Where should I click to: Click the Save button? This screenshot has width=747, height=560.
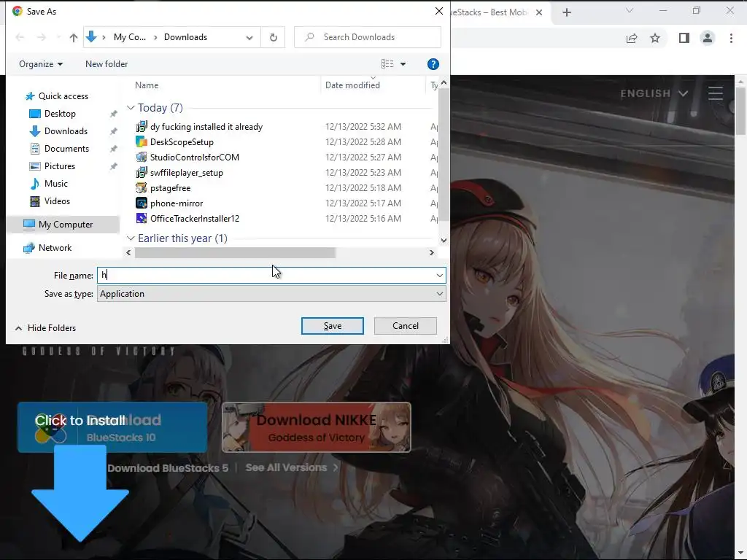332,326
